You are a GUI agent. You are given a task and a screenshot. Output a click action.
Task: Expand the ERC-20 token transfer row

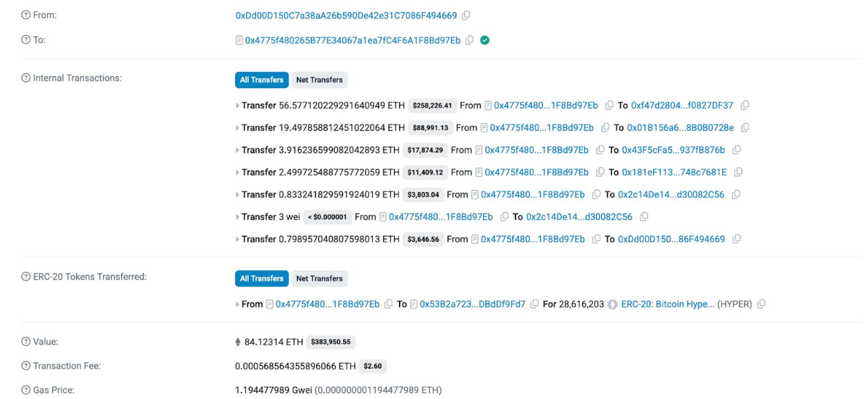pyautogui.click(x=237, y=305)
